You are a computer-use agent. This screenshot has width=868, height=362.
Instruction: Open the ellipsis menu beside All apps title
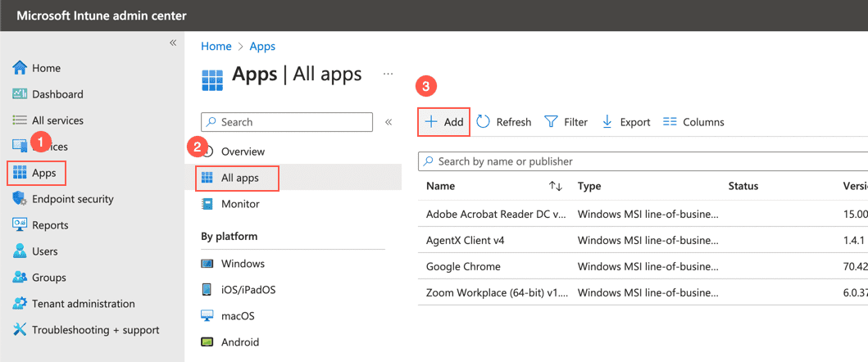click(x=388, y=74)
